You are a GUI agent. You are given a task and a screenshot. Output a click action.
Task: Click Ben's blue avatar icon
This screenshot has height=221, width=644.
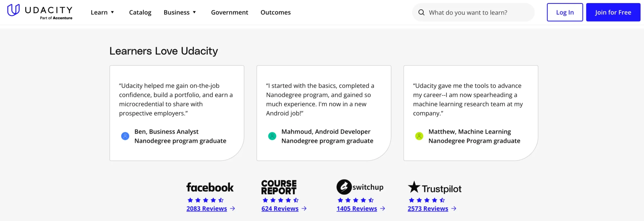coord(125,136)
